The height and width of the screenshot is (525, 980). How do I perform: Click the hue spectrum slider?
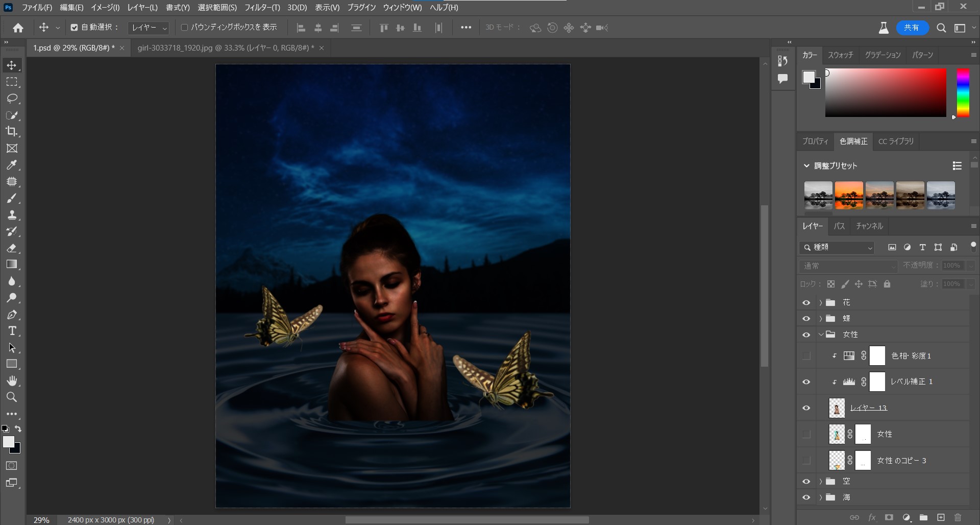tap(963, 92)
